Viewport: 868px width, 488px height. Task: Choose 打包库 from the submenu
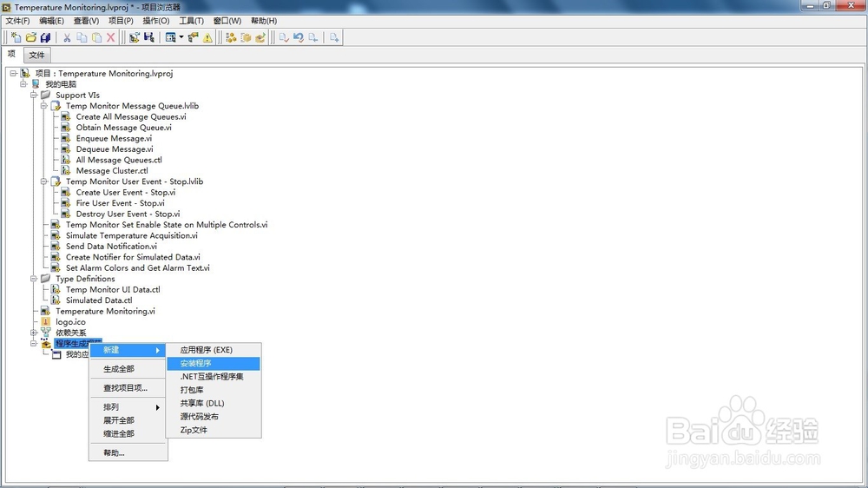[x=214, y=390]
